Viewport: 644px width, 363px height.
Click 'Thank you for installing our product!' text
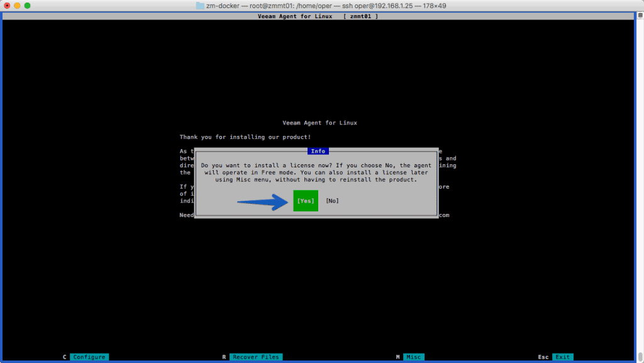coord(245,137)
